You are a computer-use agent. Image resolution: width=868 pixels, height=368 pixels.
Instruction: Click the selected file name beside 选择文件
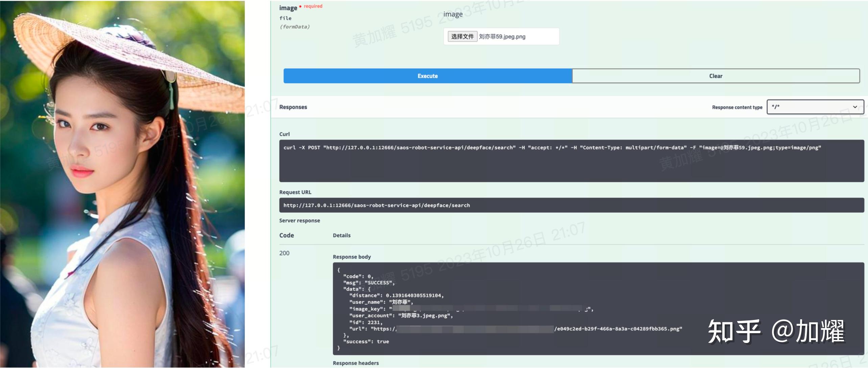(x=502, y=37)
